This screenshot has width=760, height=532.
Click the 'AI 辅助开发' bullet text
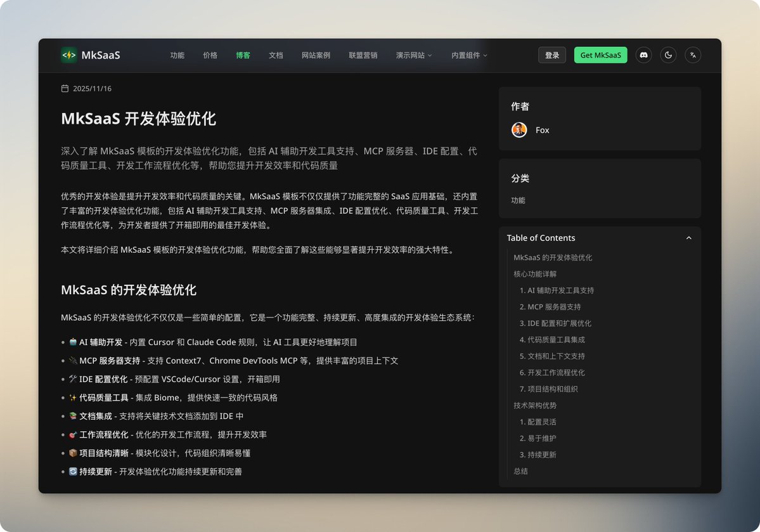tap(101, 342)
